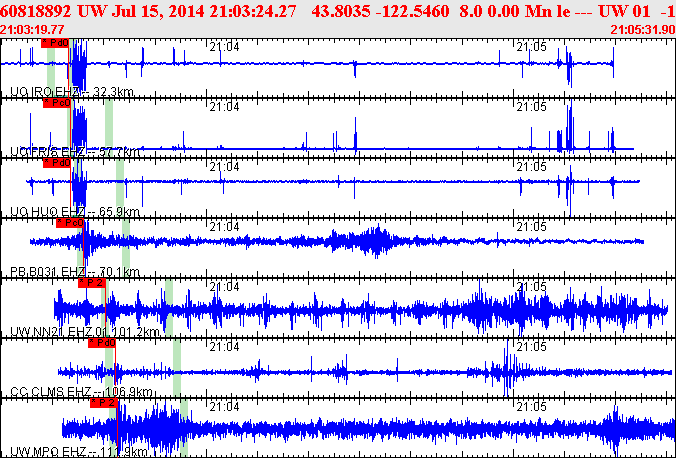Click the PB B031 EHZ station label
Image resolution: width=676 pixels, height=458 pixels.
(75, 272)
